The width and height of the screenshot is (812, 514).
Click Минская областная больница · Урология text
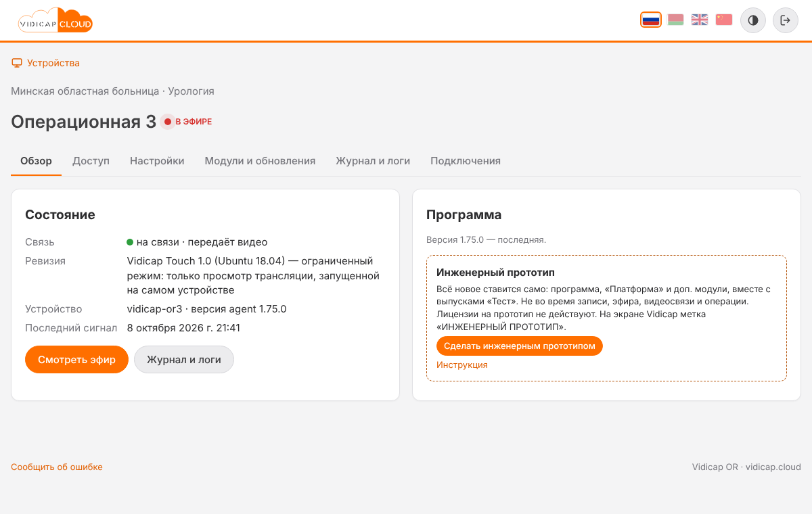(x=112, y=91)
